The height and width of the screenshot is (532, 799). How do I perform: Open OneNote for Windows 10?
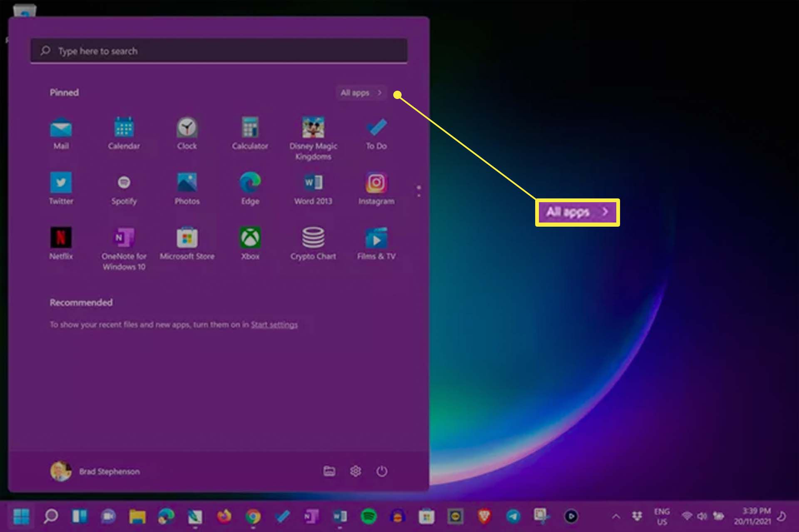tap(124, 249)
